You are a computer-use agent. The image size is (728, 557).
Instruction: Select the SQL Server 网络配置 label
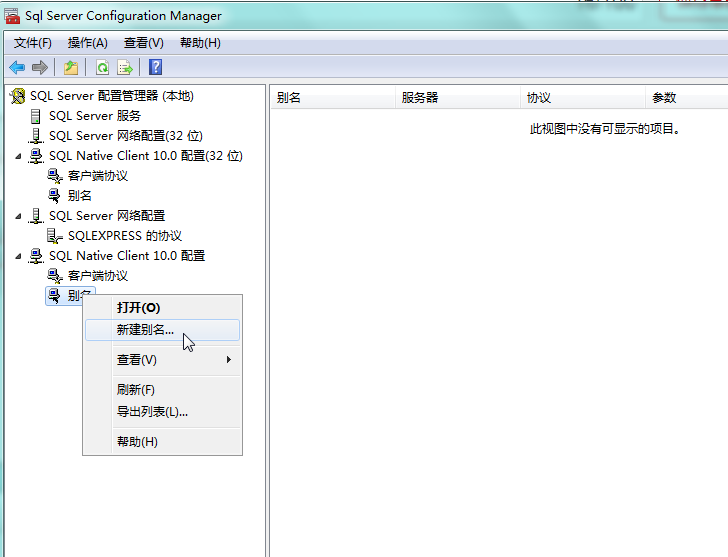tap(107, 216)
